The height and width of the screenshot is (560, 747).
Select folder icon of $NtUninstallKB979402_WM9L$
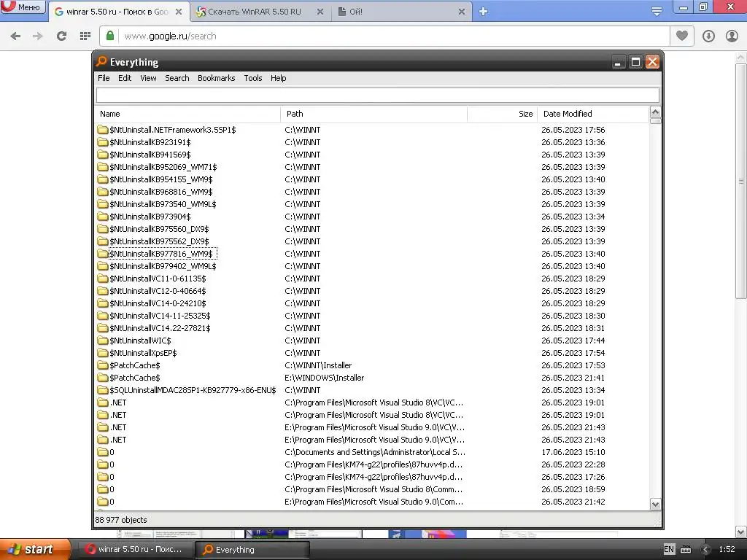point(102,265)
